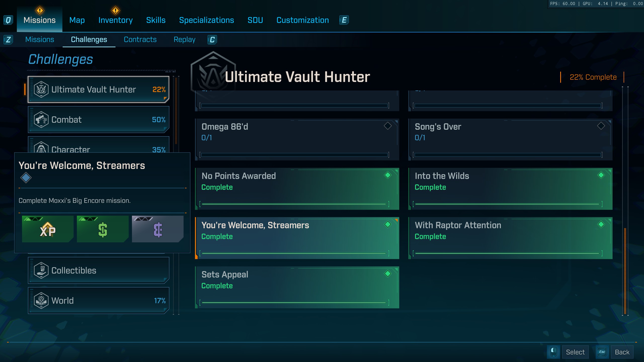The width and height of the screenshot is (644, 362).
Task: Click the Omega 86'd diamond marker
Action: coord(388,126)
